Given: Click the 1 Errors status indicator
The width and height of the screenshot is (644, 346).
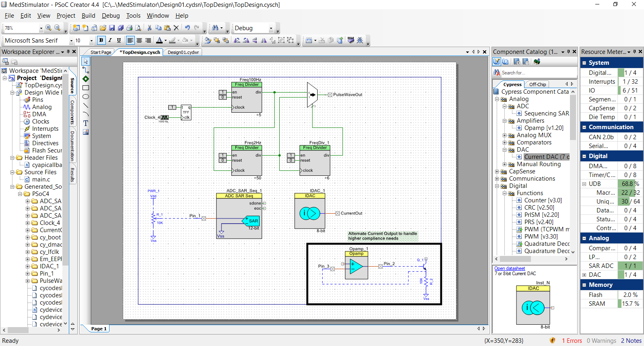Looking at the screenshot, I should tap(572, 341).
